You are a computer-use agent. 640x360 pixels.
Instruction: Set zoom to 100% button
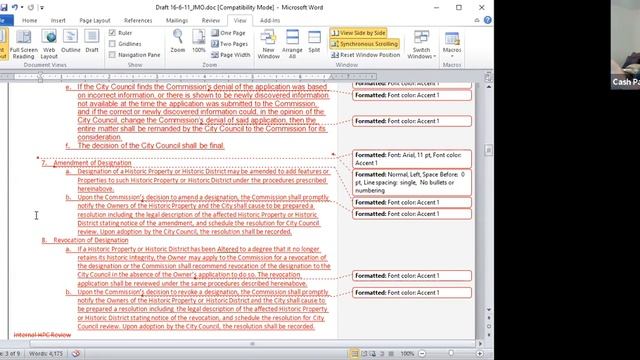199,42
